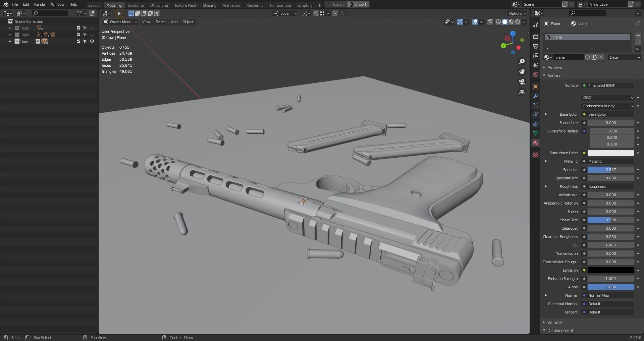Image resolution: width=644 pixels, height=341 pixels.
Task: Open the Texture properties tab
Action: click(536, 155)
